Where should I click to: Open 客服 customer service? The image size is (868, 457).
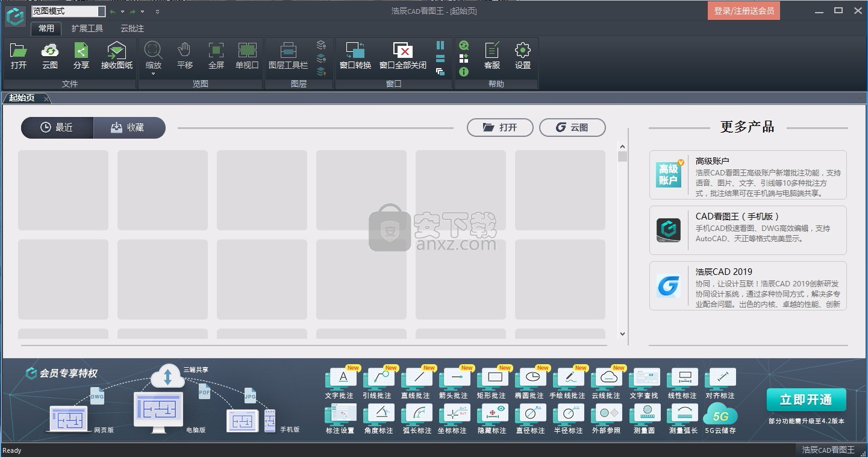pos(492,56)
